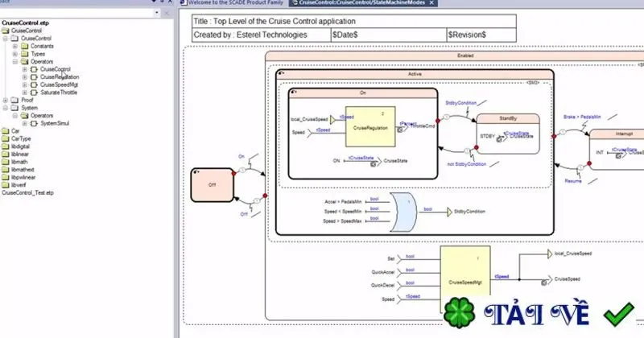Click the CarType library folder icon

[x=5, y=138]
